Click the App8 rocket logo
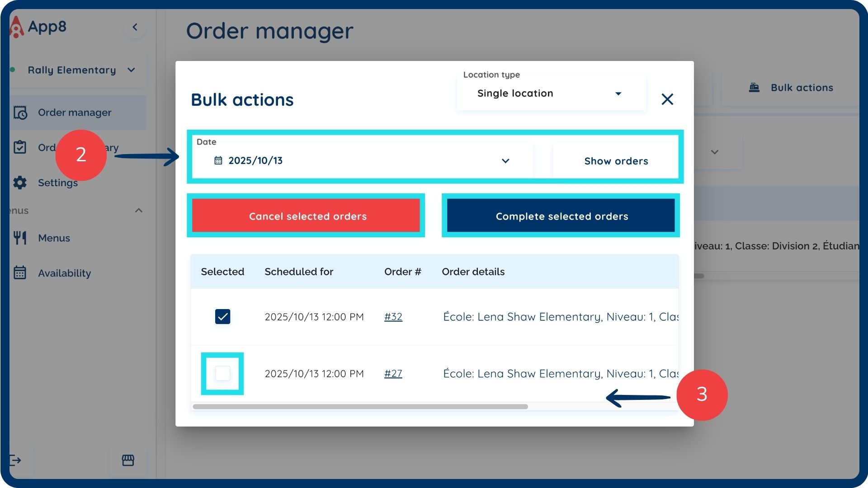The height and width of the screenshot is (488, 868). [x=16, y=27]
